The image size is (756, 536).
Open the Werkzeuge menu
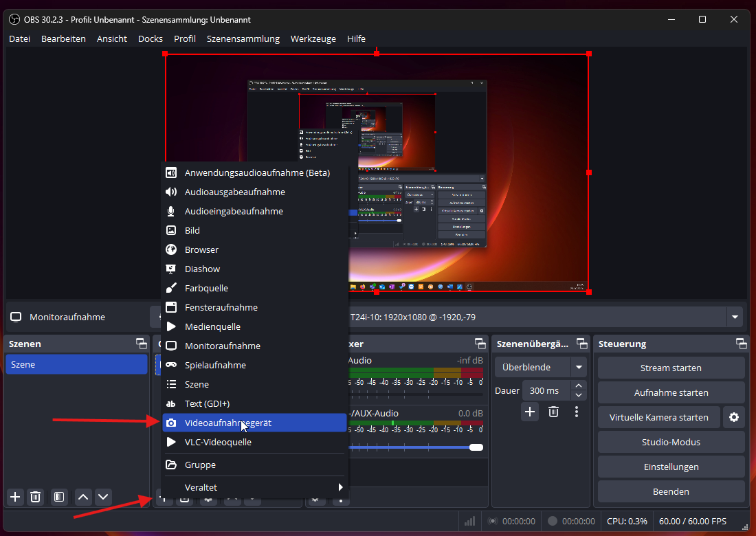[x=313, y=38]
